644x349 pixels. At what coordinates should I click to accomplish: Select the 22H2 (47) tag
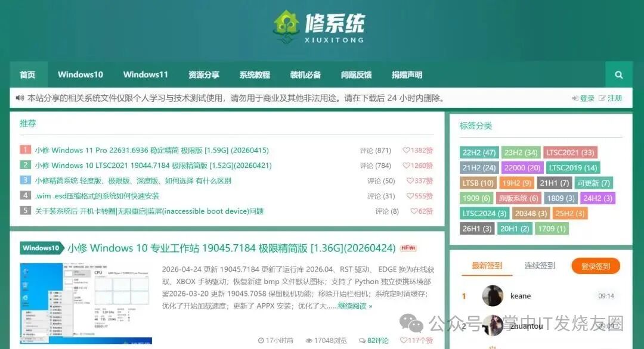(479, 152)
